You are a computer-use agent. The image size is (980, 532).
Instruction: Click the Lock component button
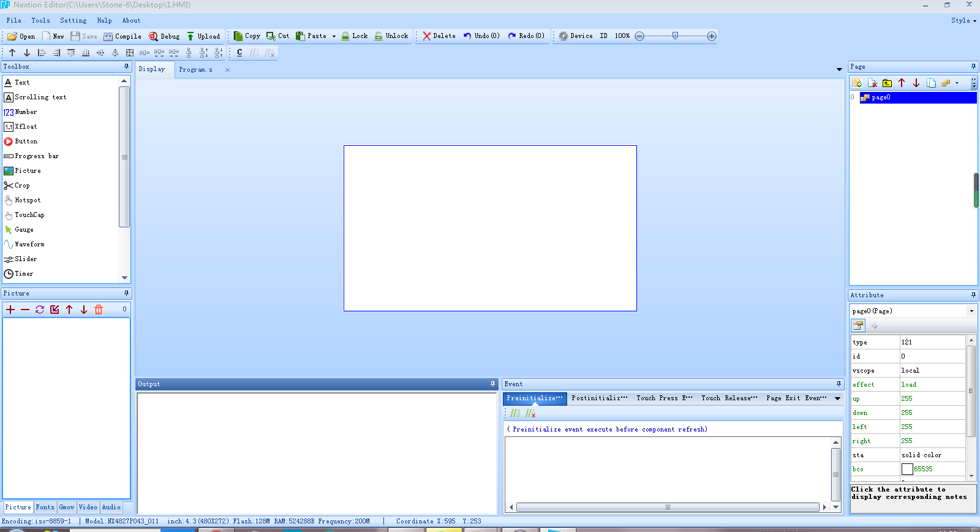[355, 36]
